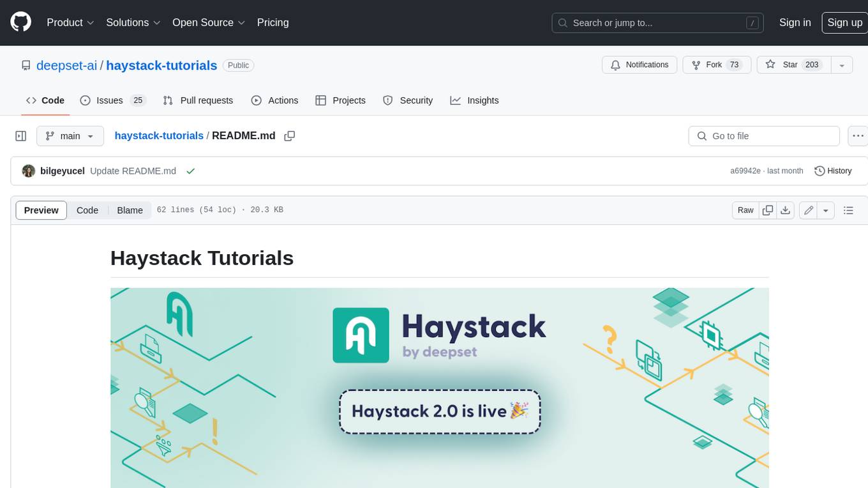Viewport: 868px width, 488px height.
Task: Expand the Open Source menu
Action: pyautogui.click(x=209, y=22)
